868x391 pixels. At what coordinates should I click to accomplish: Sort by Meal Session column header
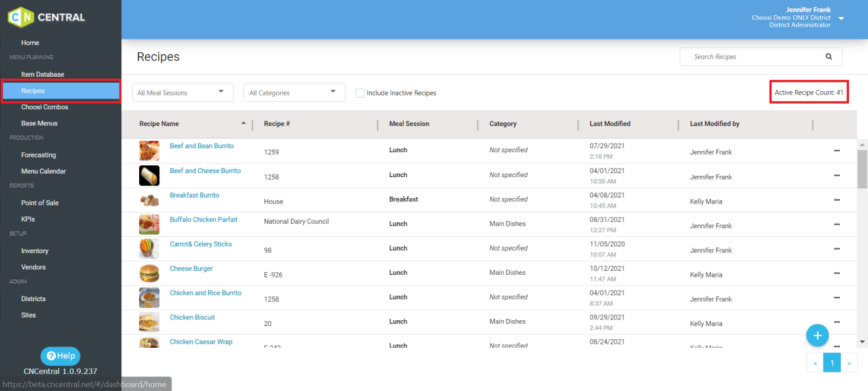point(409,123)
